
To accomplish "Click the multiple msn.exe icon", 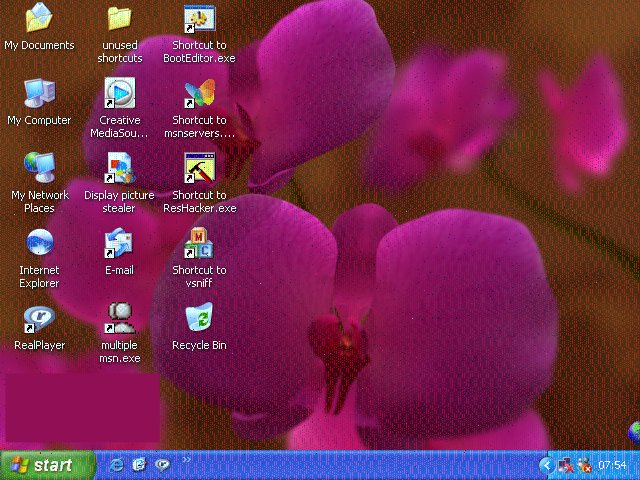I will (119, 318).
